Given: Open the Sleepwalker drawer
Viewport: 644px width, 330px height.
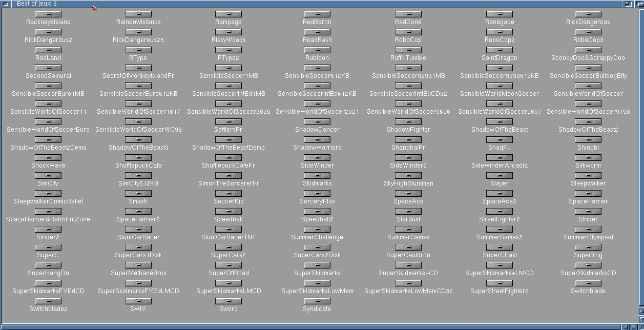Looking at the screenshot, I should tap(588, 176).
